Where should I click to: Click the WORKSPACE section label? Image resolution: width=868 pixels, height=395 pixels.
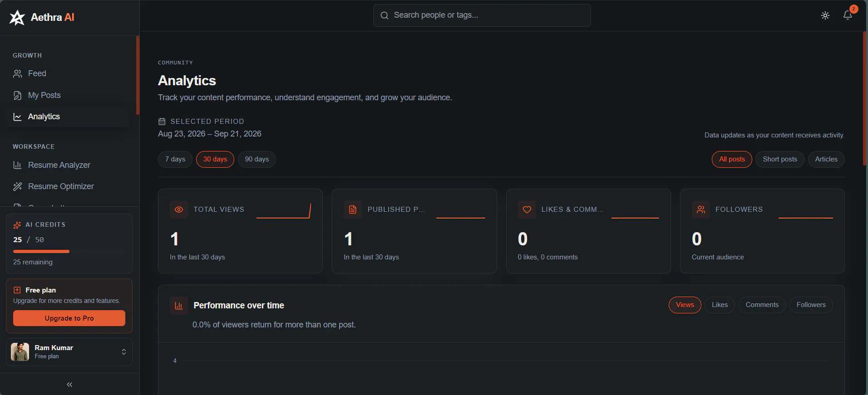tap(34, 146)
